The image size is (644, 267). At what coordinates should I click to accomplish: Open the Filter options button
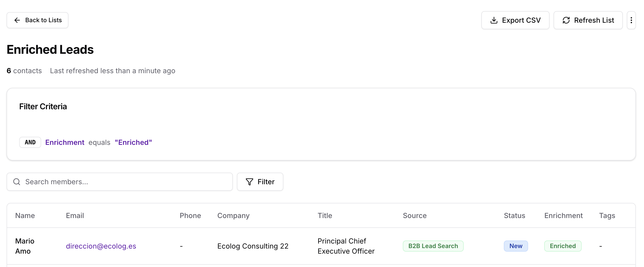pos(260,182)
